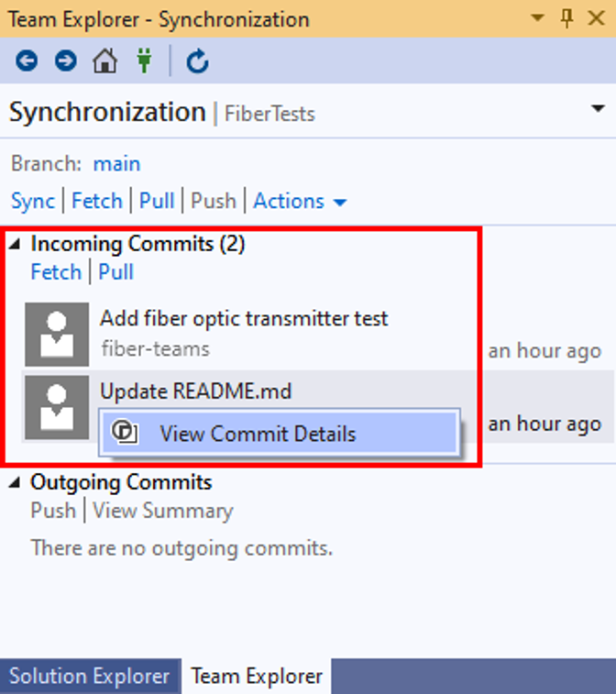Click the Sync link

(x=33, y=201)
